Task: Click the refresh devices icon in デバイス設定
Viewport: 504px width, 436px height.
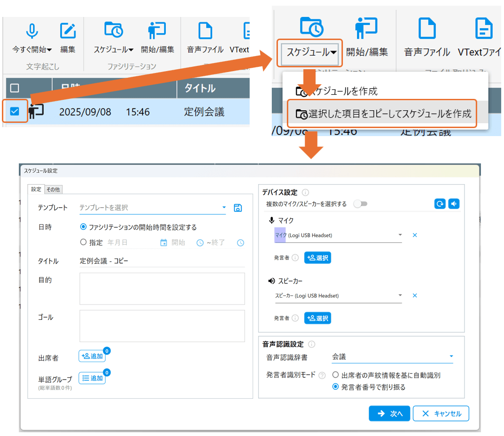Action: [x=439, y=203]
